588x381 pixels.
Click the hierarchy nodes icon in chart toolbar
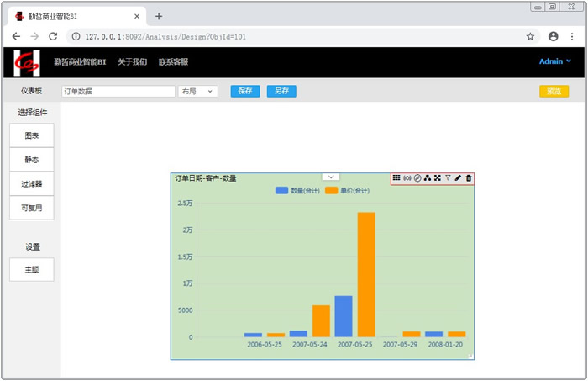pyautogui.click(x=428, y=178)
